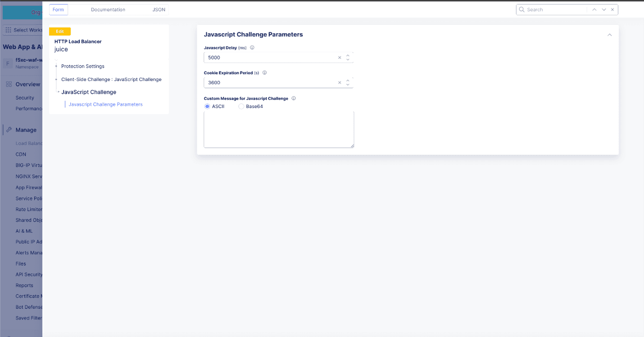Open the Select Workspace grid icon
Image resolution: width=644 pixels, height=337 pixels.
pos(8,30)
